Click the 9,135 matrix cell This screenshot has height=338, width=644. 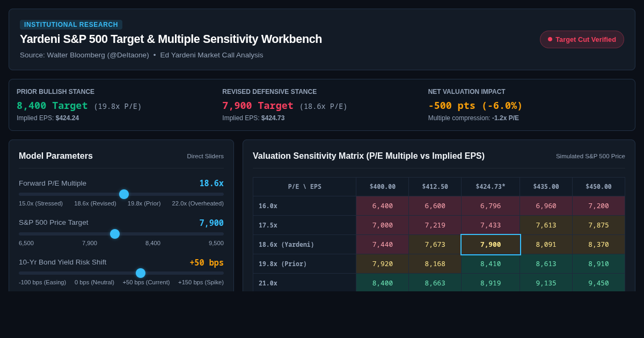pyautogui.click(x=546, y=283)
